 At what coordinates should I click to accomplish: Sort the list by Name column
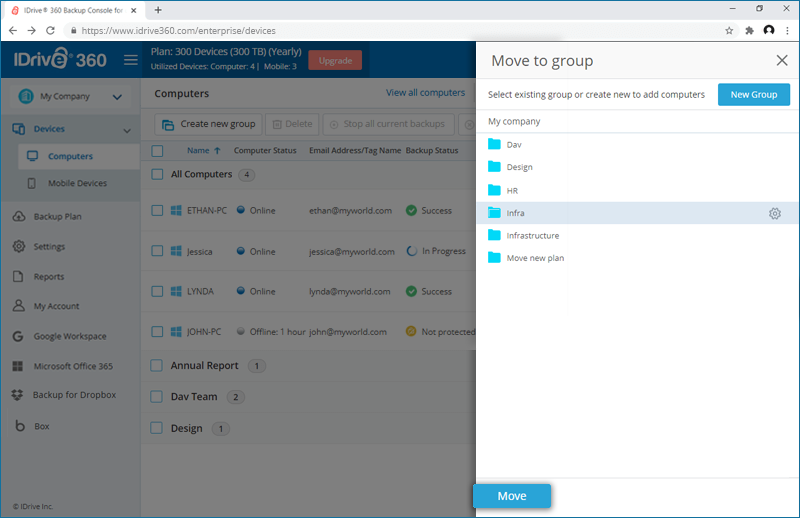[198, 151]
